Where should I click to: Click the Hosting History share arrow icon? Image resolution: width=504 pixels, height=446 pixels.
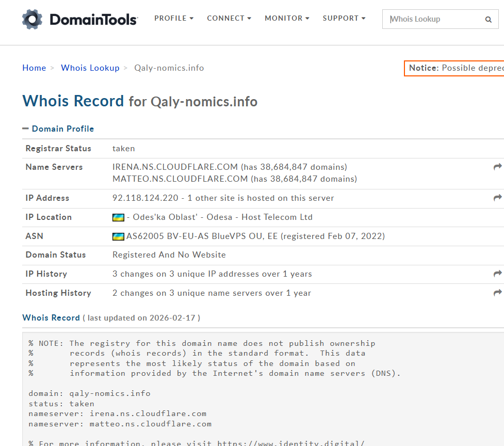(x=497, y=293)
